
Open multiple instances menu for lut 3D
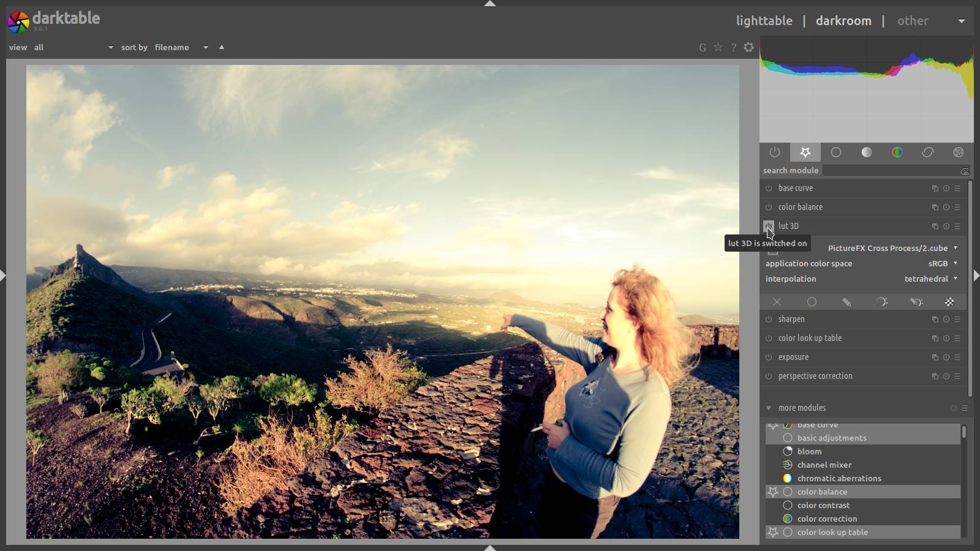pos(935,227)
